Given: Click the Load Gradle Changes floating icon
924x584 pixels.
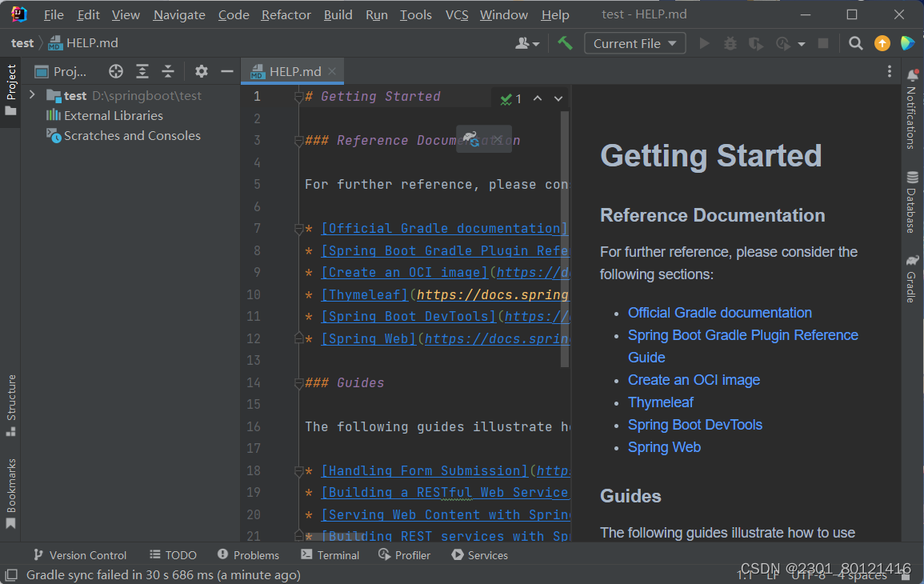Looking at the screenshot, I should click(x=470, y=139).
